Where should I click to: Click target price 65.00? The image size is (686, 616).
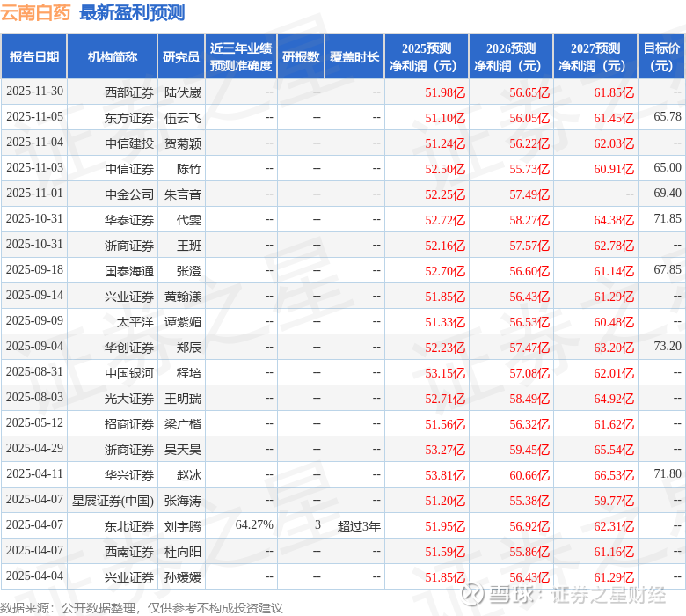(668, 168)
